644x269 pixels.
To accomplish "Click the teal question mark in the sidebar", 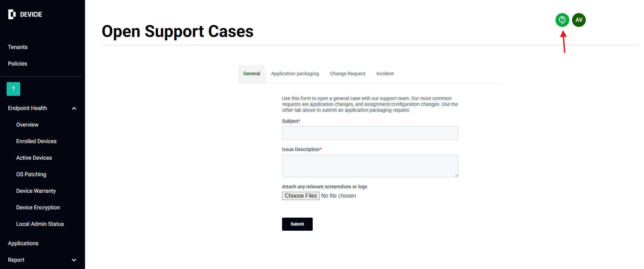I will pos(13,89).
